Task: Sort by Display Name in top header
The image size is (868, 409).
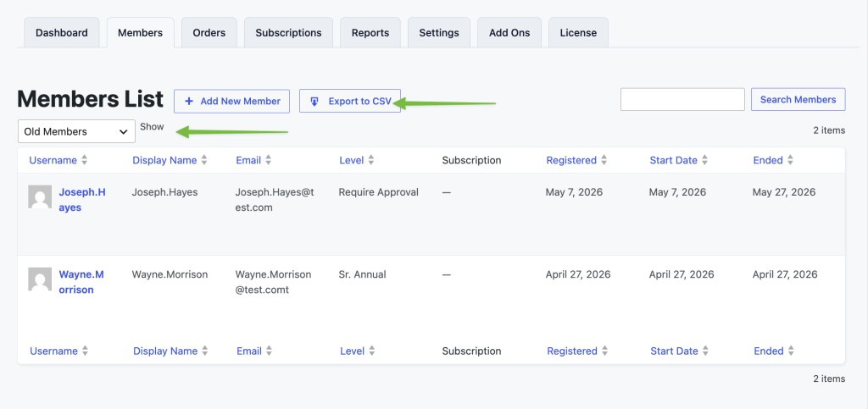Action: pos(164,160)
